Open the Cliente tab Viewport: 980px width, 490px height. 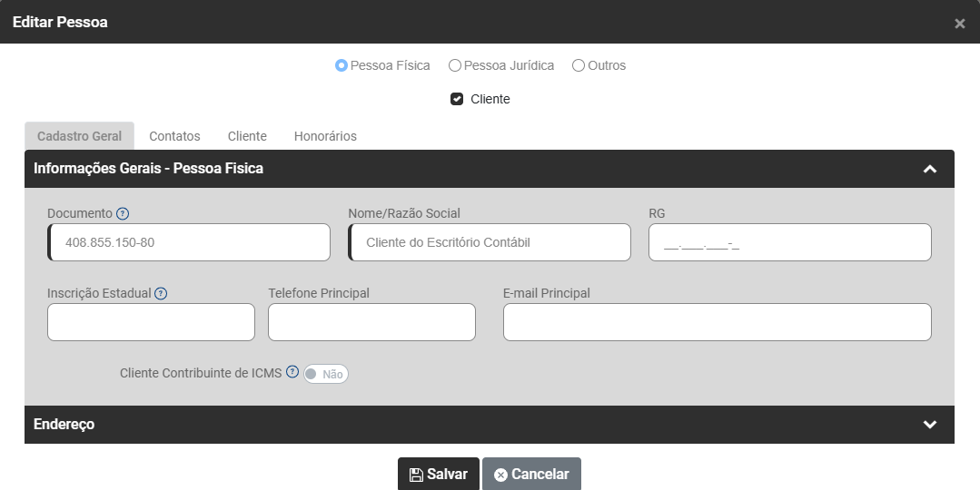coord(247,136)
